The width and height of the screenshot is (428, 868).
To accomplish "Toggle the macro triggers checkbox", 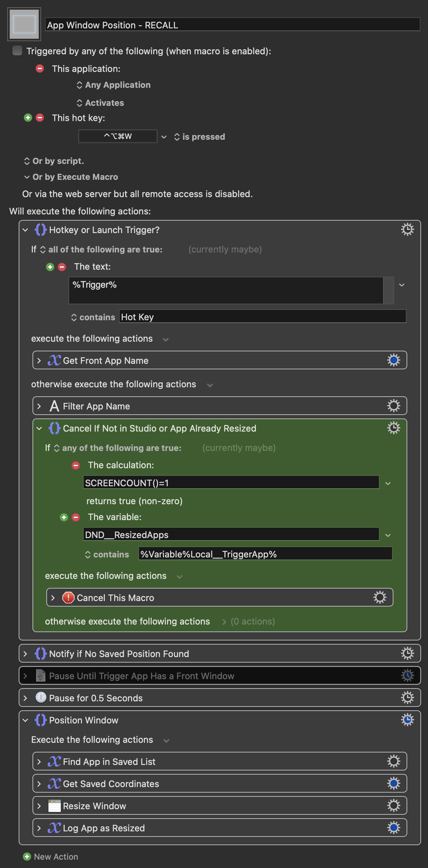I will tap(17, 51).
